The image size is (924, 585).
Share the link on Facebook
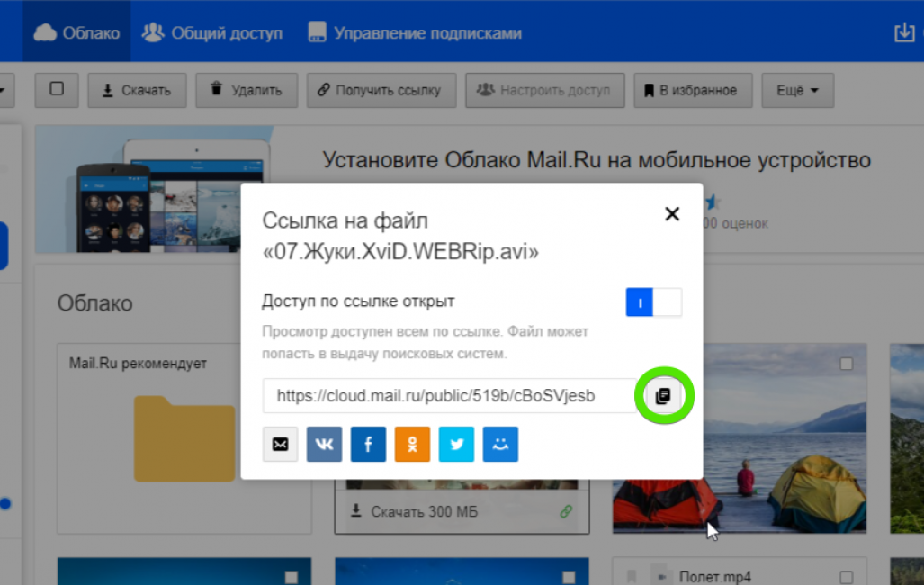368,444
